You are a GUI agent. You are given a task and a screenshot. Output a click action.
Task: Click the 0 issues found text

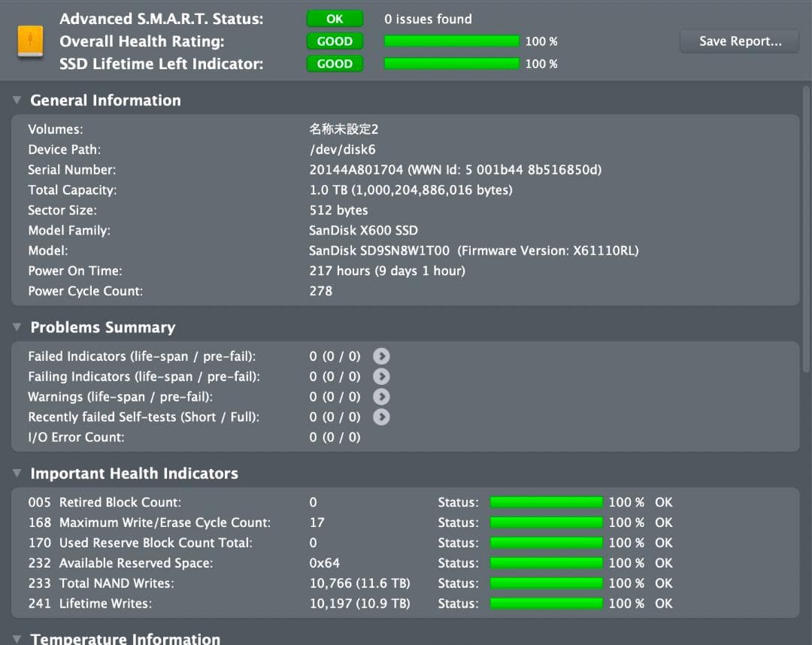click(x=428, y=18)
